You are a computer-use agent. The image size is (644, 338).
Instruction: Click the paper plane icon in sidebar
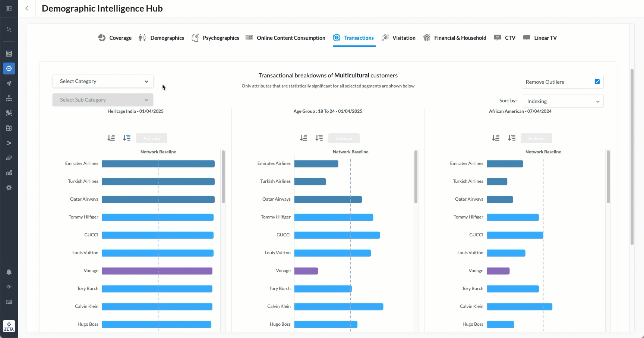click(9, 83)
